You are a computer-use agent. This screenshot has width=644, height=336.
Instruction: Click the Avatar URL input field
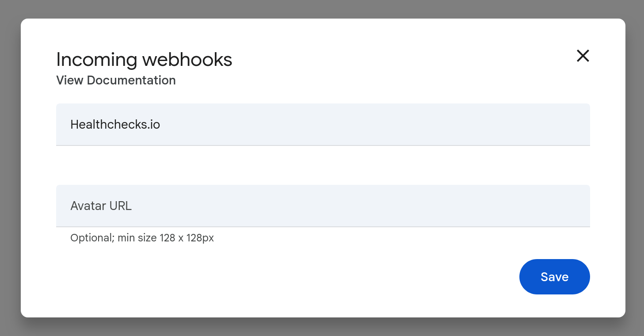(x=323, y=206)
